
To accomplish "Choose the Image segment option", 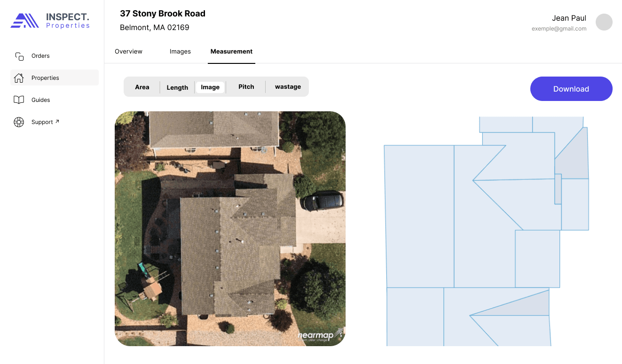I will tap(210, 87).
